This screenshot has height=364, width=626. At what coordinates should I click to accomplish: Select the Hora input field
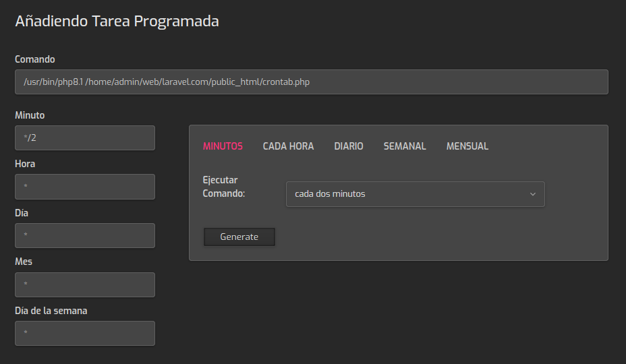coord(84,187)
